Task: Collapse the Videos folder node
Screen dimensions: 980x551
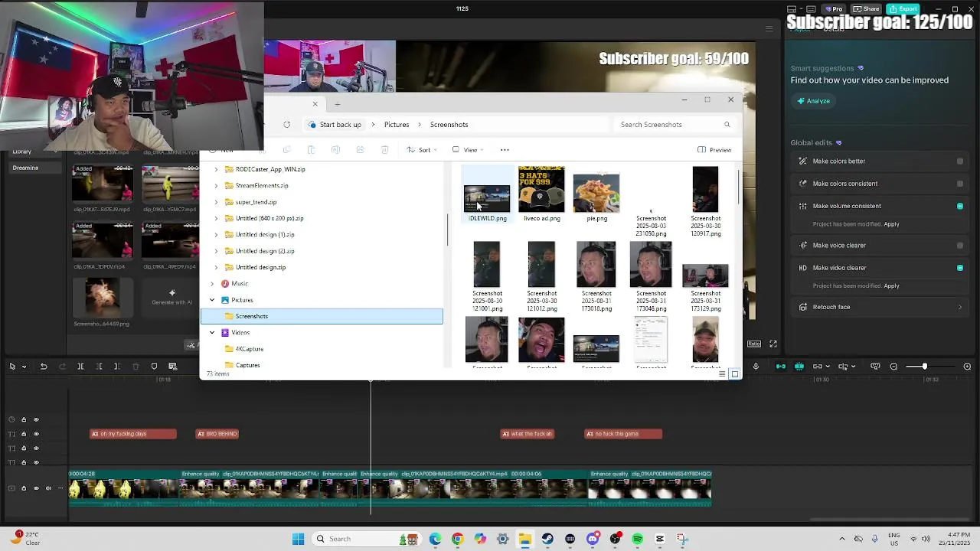Action: (x=212, y=333)
